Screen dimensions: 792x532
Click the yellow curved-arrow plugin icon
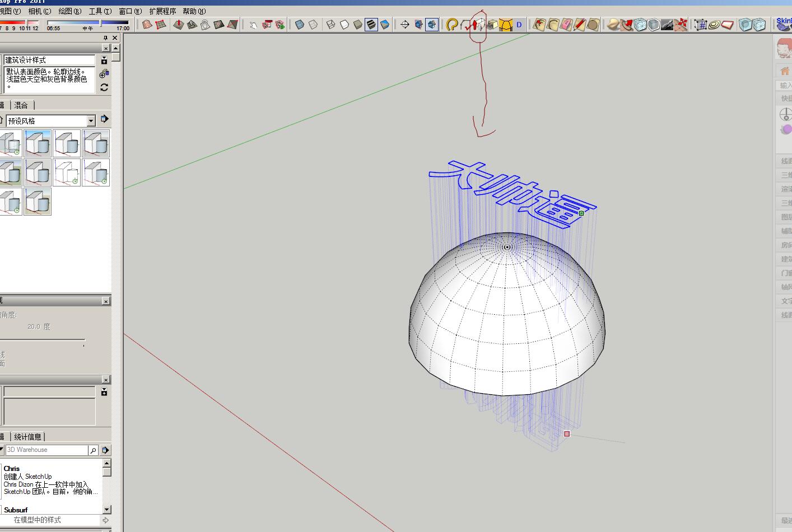(x=452, y=25)
